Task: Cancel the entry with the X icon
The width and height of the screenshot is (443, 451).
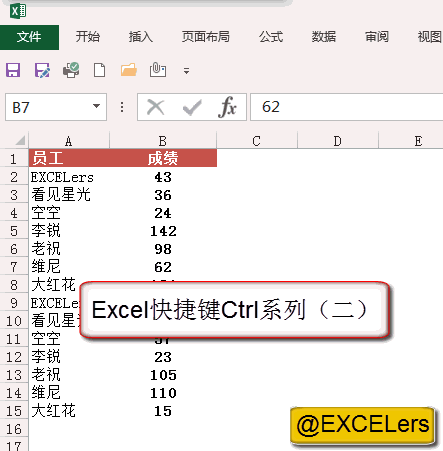Action: click(156, 107)
